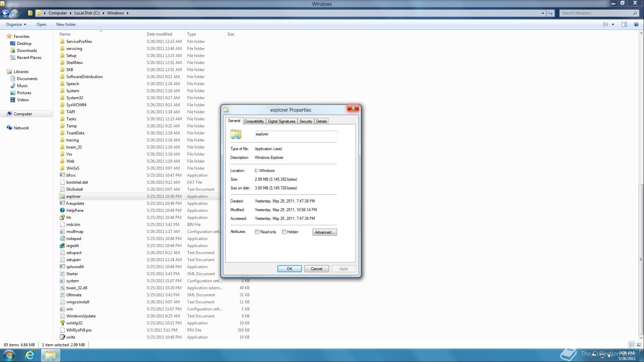The height and width of the screenshot is (362, 644).
Task: Select Desktop in Favorites
Action: point(24,44)
